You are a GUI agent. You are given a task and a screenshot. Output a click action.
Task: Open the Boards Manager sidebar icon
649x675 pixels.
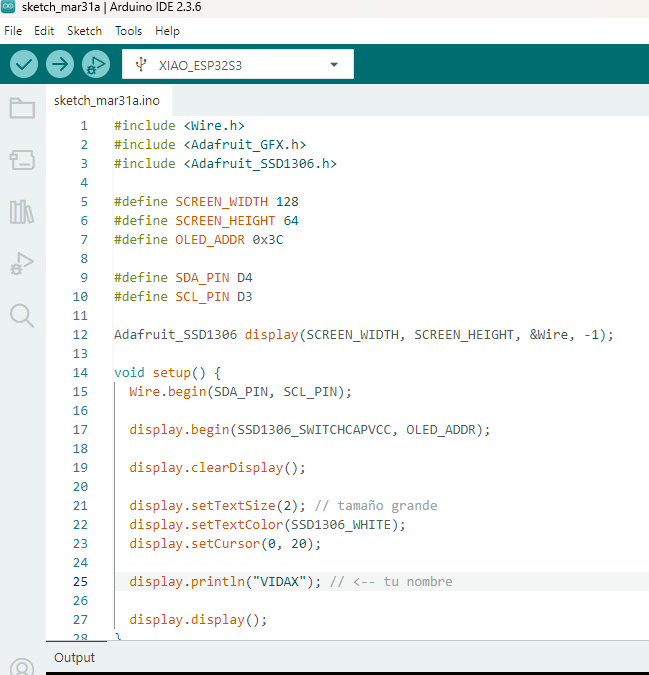point(22,160)
